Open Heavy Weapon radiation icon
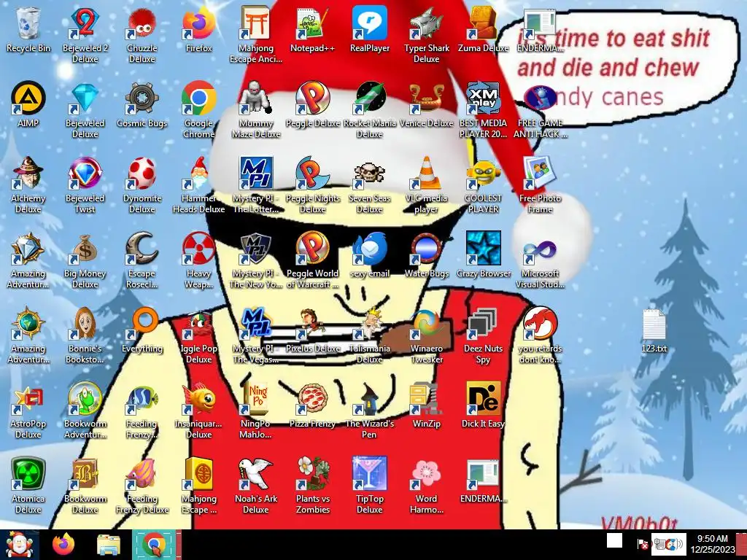This screenshot has width=747, height=560. pyautogui.click(x=198, y=260)
